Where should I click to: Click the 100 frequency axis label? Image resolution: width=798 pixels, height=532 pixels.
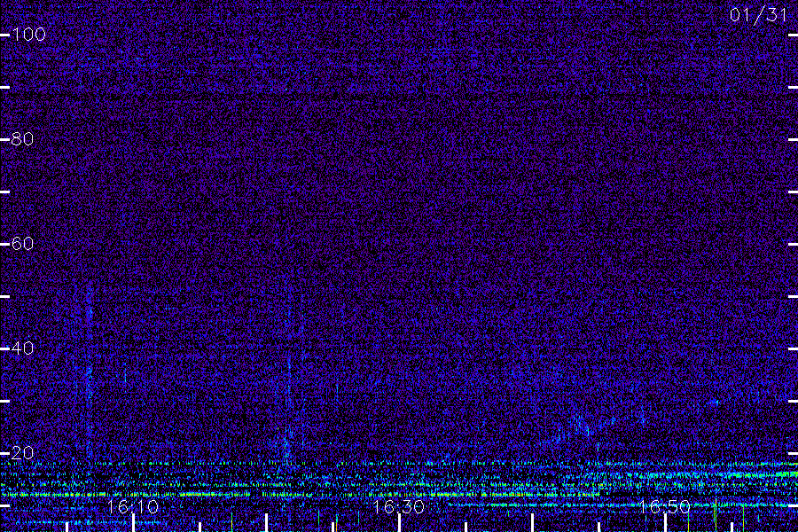[x=28, y=35]
